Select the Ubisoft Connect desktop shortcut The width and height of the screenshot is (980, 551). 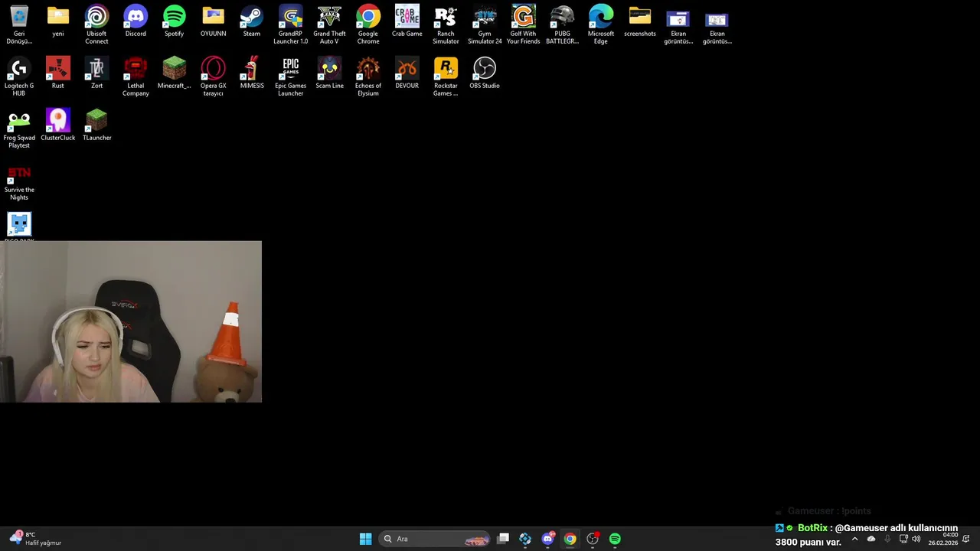pyautogui.click(x=96, y=24)
